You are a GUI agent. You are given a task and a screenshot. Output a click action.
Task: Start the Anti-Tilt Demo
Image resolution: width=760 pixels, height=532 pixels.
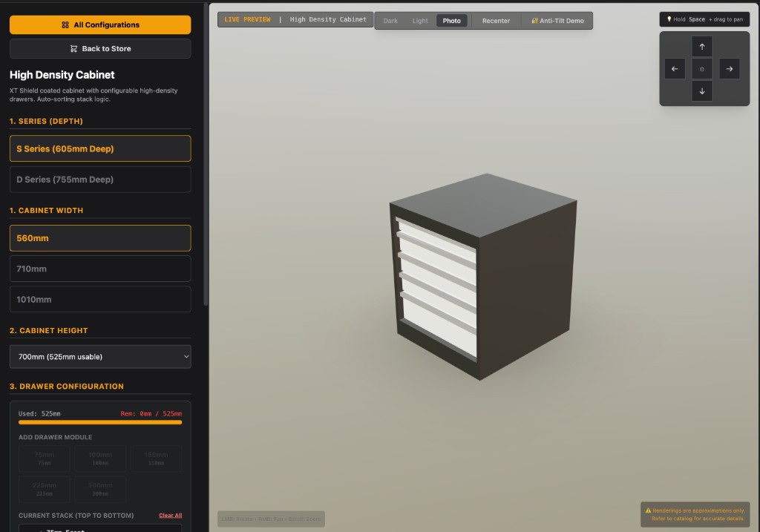pyautogui.click(x=557, y=21)
